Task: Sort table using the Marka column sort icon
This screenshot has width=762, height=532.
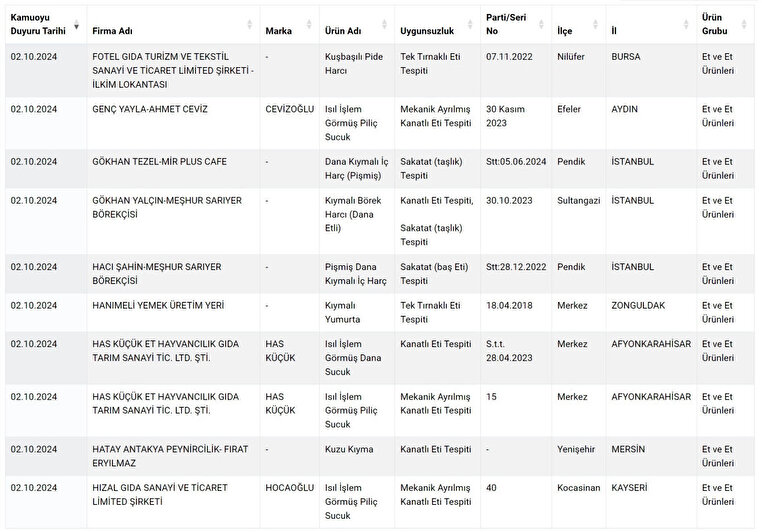Action: coord(309,25)
